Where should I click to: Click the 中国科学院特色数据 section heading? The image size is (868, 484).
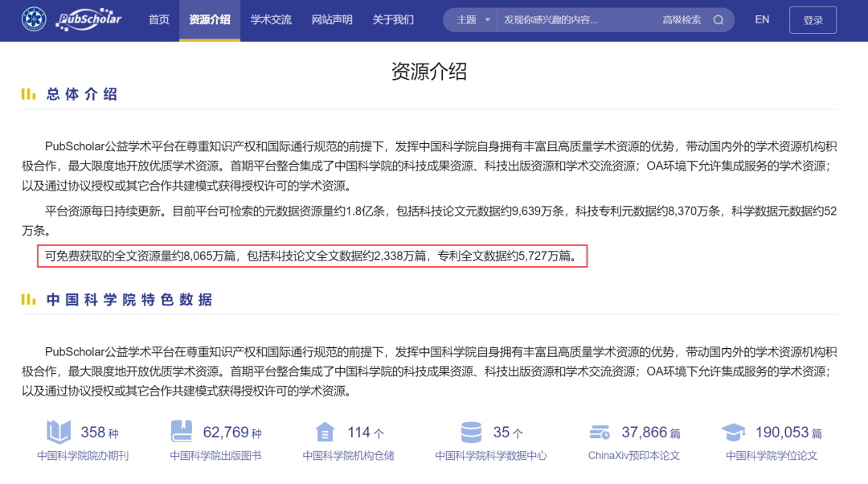click(129, 300)
